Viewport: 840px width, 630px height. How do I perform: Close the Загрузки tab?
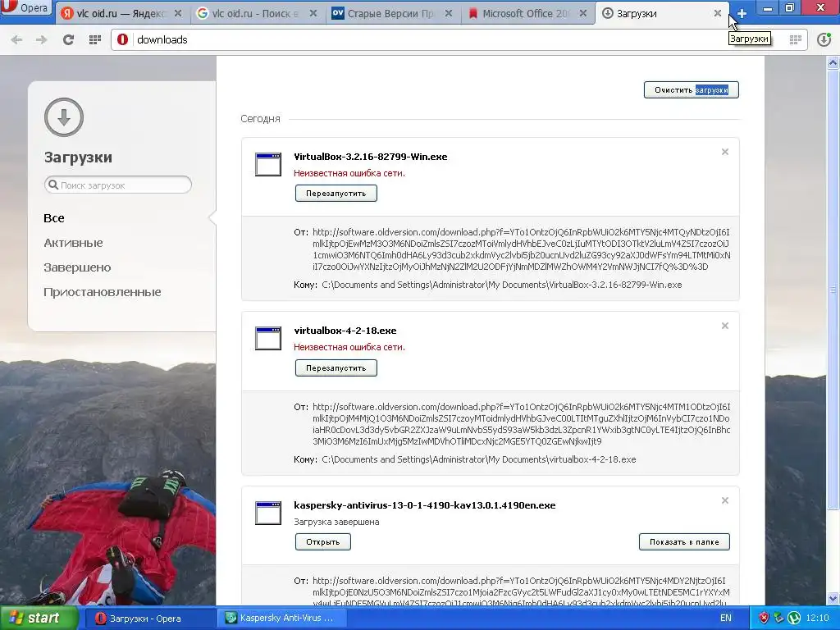[x=718, y=13]
